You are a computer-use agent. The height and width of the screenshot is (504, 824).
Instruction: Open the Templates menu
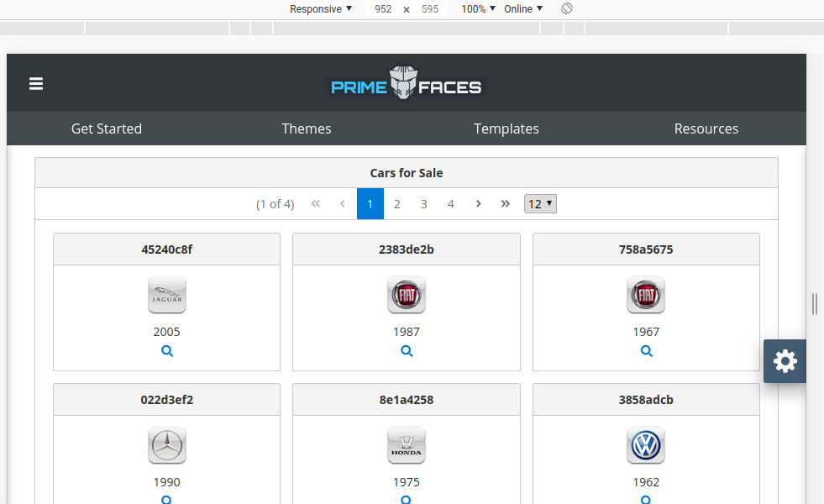(x=506, y=129)
